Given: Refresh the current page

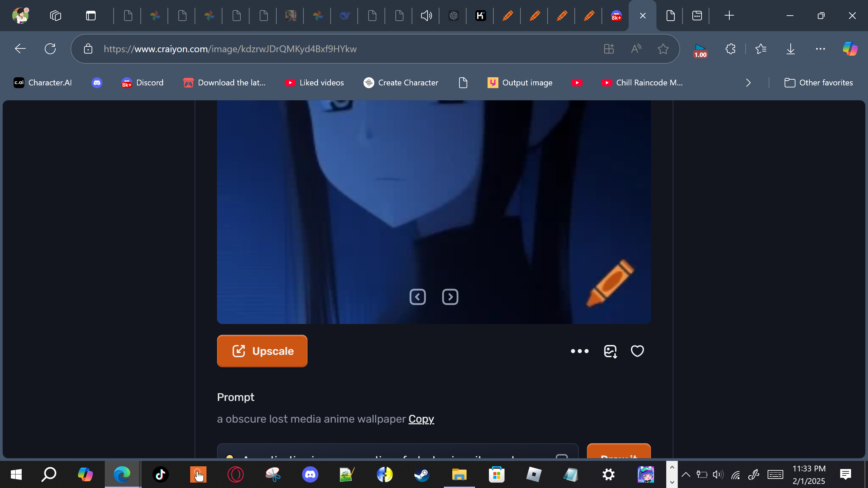Looking at the screenshot, I should click(x=50, y=49).
